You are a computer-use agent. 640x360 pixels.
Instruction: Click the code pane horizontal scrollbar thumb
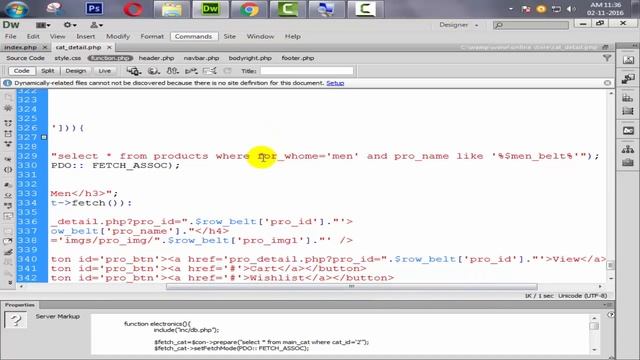pyautogui.click(x=351, y=287)
